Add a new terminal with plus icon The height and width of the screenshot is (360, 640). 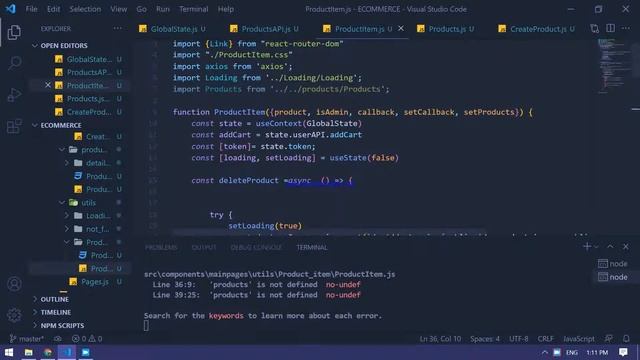(x=587, y=247)
